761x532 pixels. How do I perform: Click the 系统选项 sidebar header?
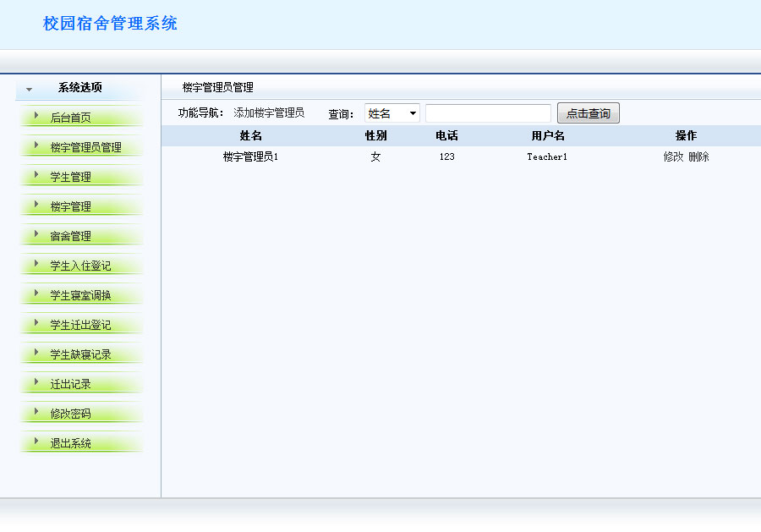click(80, 87)
